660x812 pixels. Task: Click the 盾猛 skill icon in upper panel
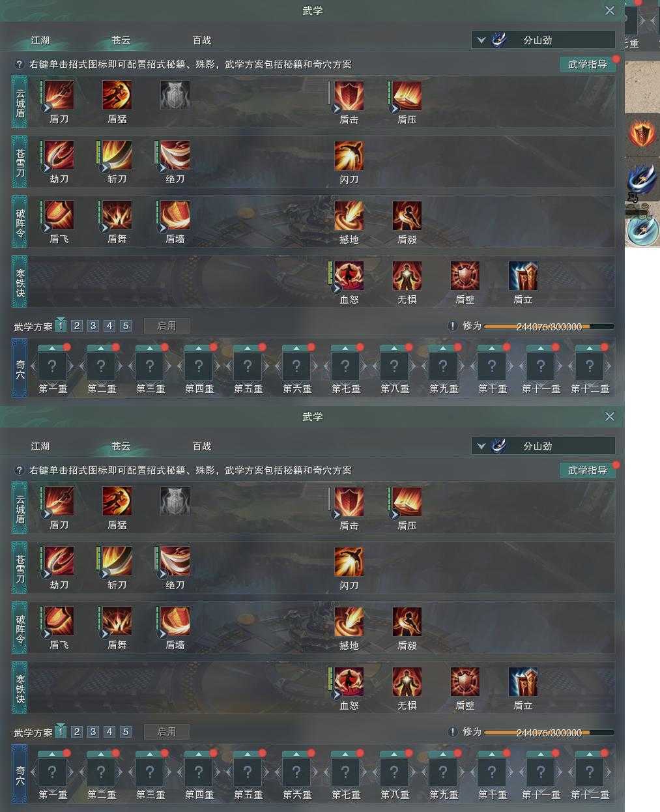(117, 95)
